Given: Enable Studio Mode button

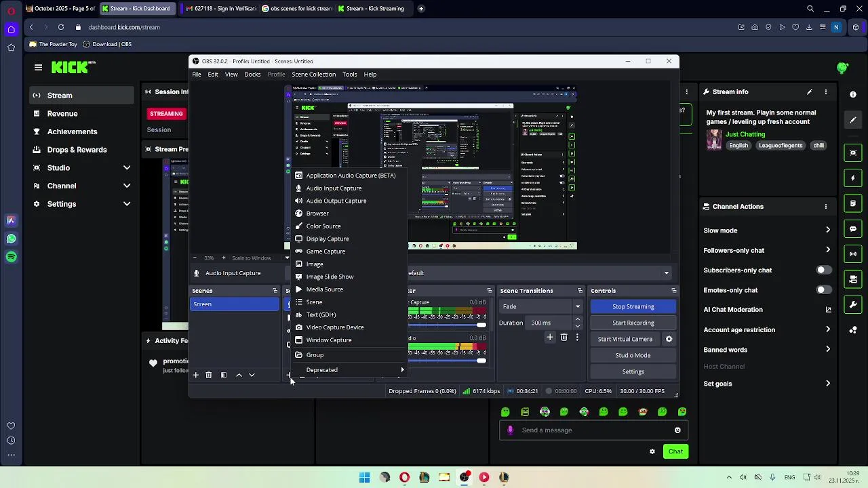Looking at the screenshot, I should [633, 355].
